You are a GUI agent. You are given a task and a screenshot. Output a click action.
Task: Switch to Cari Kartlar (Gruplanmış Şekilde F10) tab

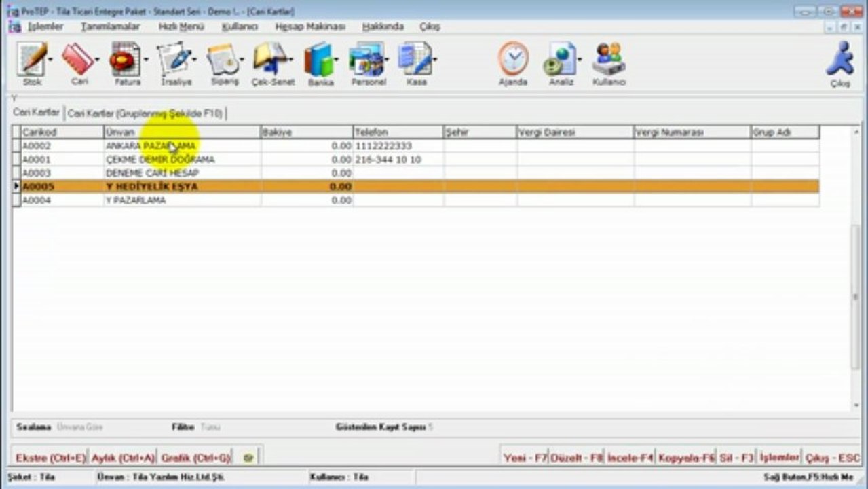[x=145, y=113]
